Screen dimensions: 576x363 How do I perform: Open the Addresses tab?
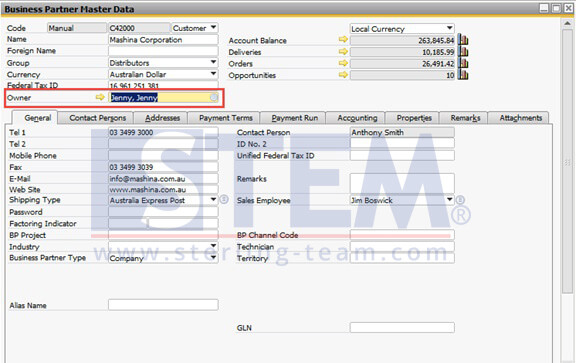(x=162, y=118)
